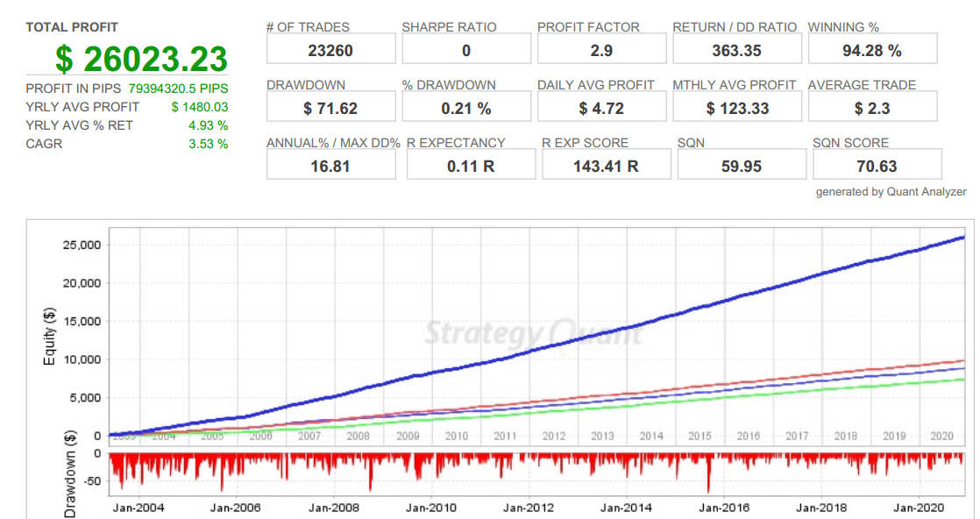
Task: Click the Equity ($) axis title
Action: click(49, 336)
